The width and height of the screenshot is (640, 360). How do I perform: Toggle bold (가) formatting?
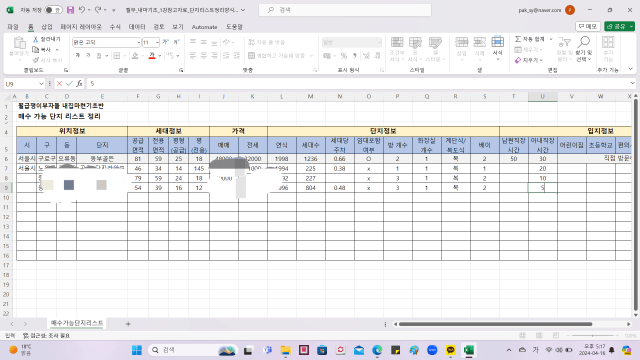click(78, 56)
